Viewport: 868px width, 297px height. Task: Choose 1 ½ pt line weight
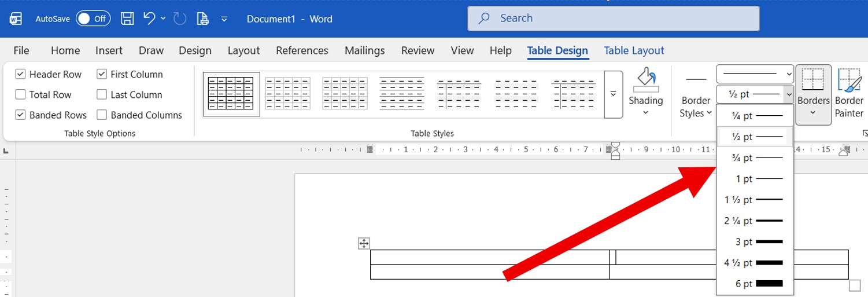pos(755,200)
